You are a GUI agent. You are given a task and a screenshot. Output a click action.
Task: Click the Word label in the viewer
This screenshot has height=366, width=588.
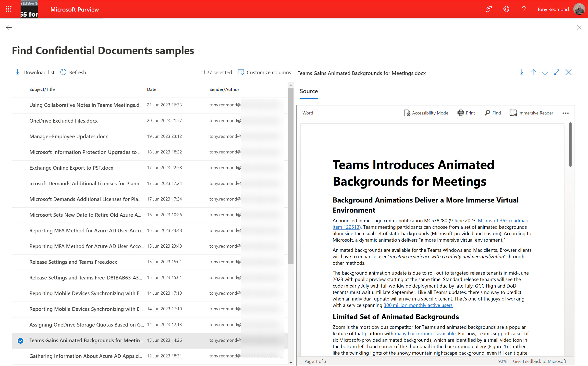[308, 113]
